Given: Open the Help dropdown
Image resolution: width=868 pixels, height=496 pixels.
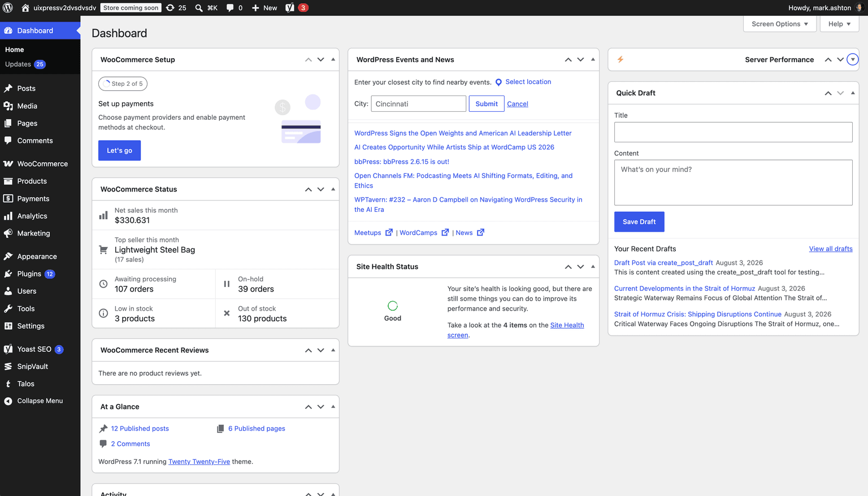Looking at the screenshot, I should tap(839, 24).
